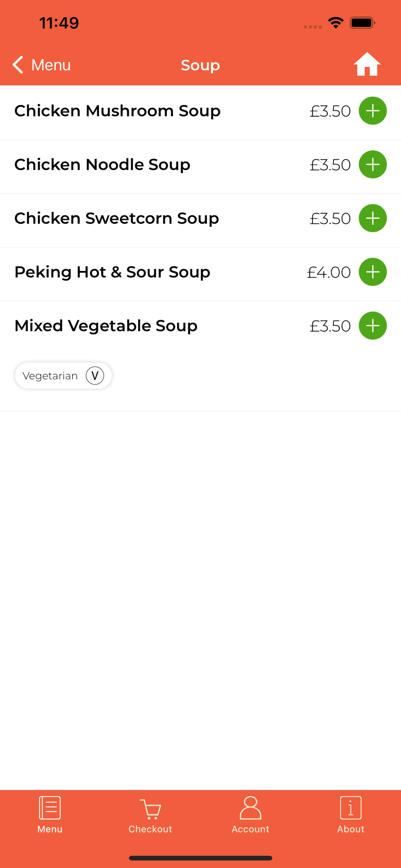401x868 pixels.
Task: Open Chicken Noodle Soup item details
Action: coord(102,165)
